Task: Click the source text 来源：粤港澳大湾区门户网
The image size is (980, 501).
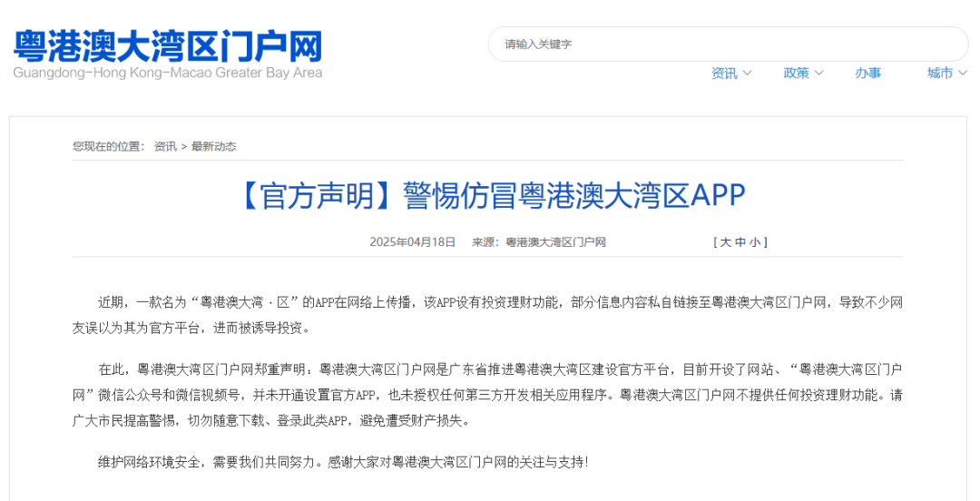Action: (x=539, y=242)
